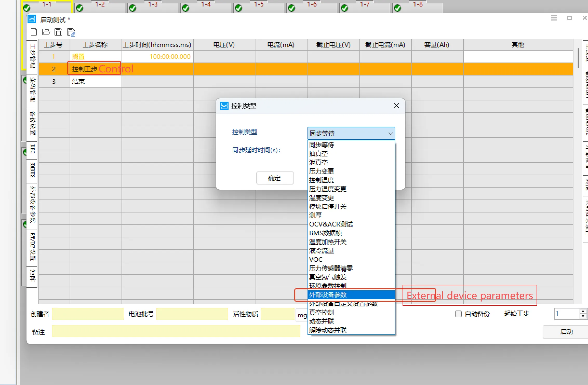Choose 外部设备自定义设置参数 from the list
This screenshot has height=385, width=588.
point(351,304)
